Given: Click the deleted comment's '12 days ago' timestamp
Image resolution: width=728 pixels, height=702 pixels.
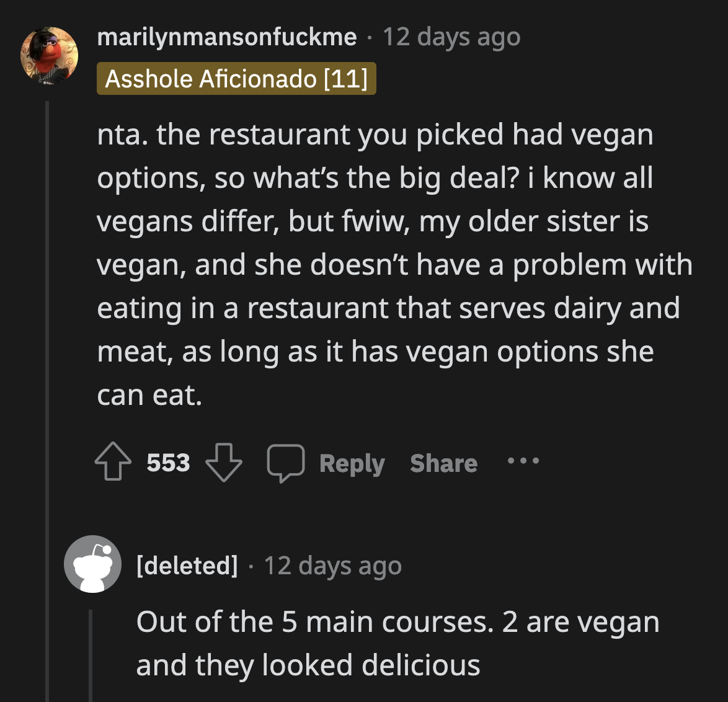Looking at the screenshot, I should tap(333, 565).
